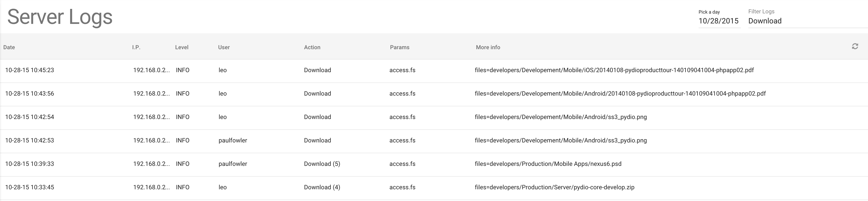Click the Action column header
This screenshot has height=201, width=868.
pyautogui.click(x=312, y=47)
